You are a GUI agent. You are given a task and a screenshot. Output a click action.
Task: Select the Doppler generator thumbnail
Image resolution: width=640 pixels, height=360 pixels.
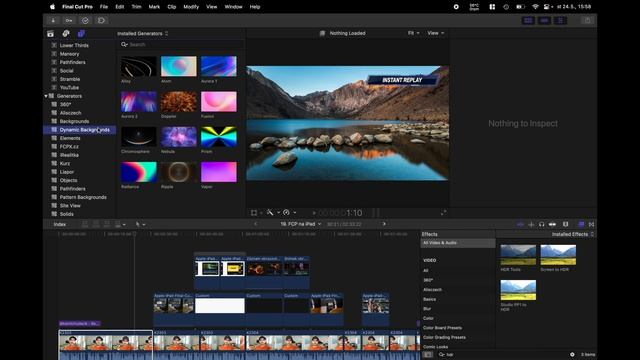[x=179, y=102]
